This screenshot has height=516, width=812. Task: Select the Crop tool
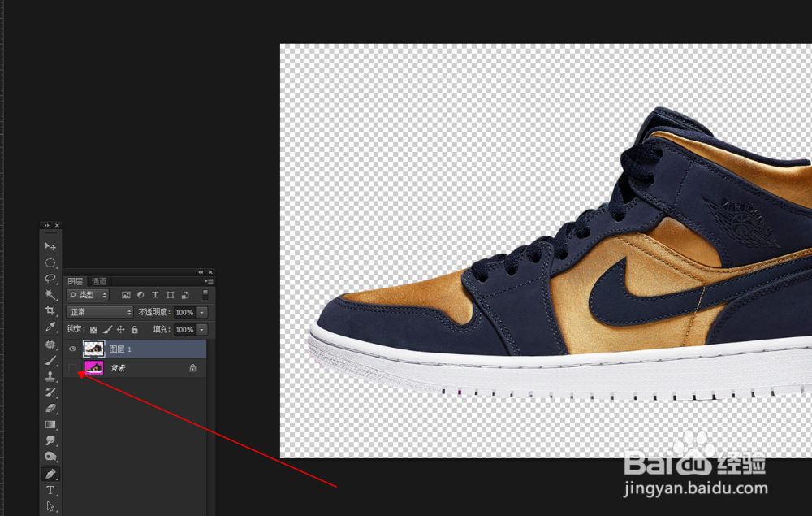pos(50,310)
